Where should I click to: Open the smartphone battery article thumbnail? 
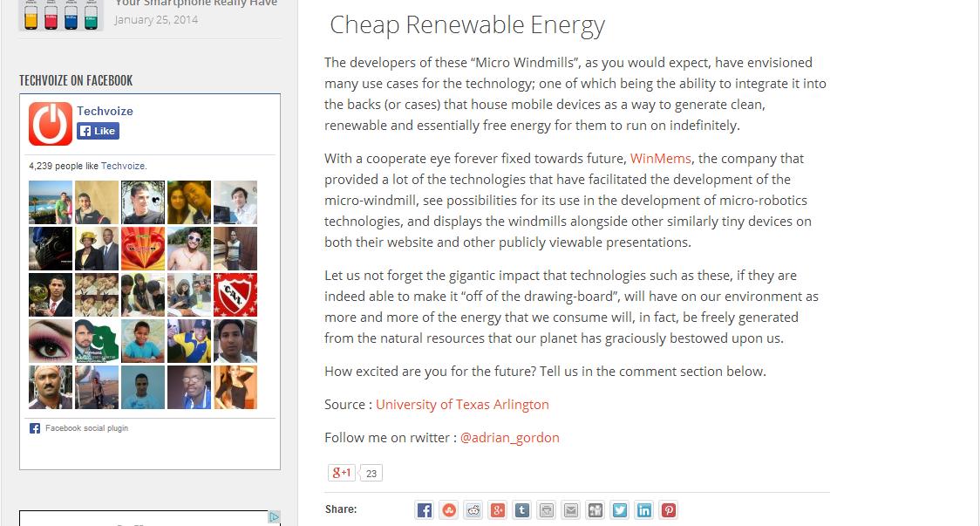coord(61,15)
